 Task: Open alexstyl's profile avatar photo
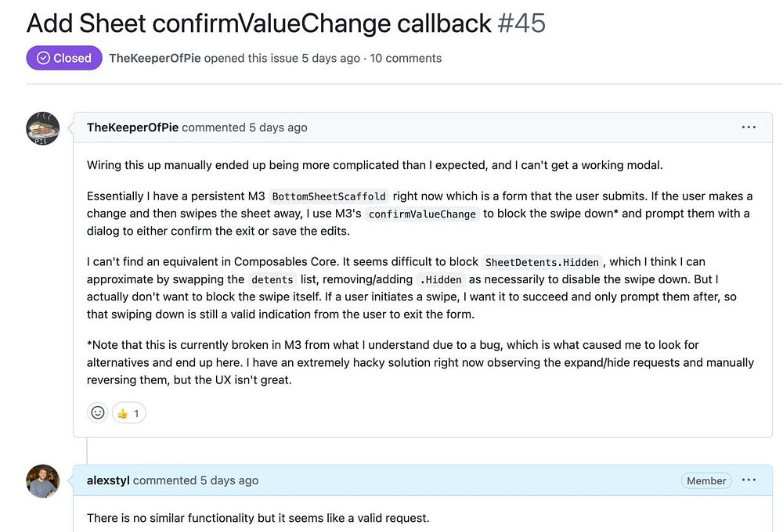43,481
